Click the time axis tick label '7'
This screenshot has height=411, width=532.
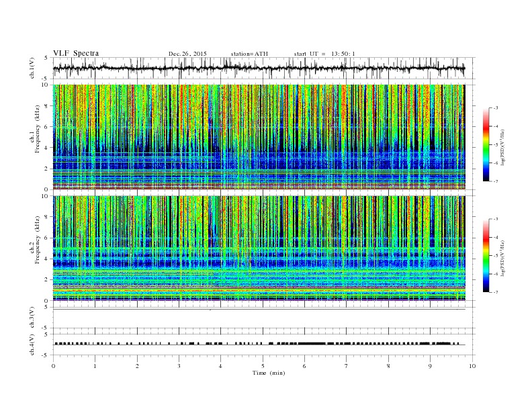coord(347,366)
